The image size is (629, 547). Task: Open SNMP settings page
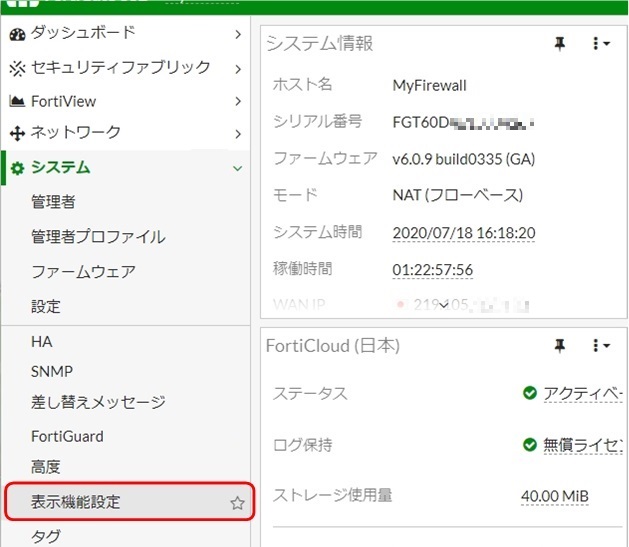click(x=52, y=371)
